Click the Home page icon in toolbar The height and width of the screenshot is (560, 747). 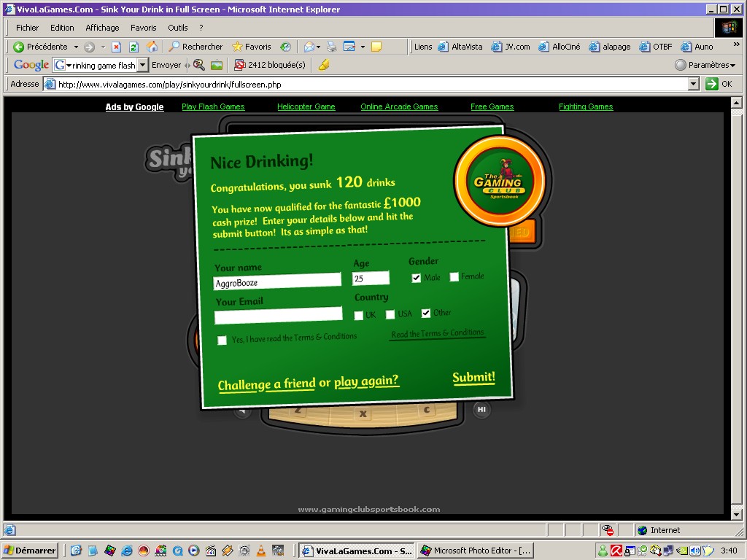(152, 47)
